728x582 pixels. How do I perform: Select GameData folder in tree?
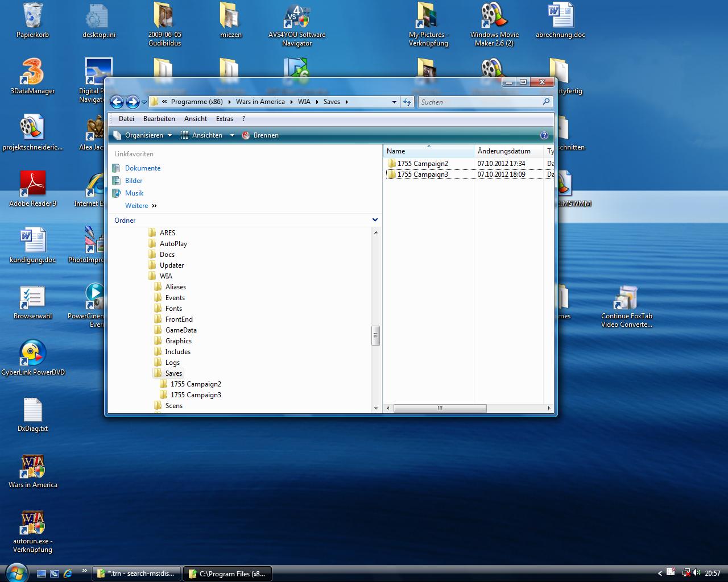(x=181, y=330)
